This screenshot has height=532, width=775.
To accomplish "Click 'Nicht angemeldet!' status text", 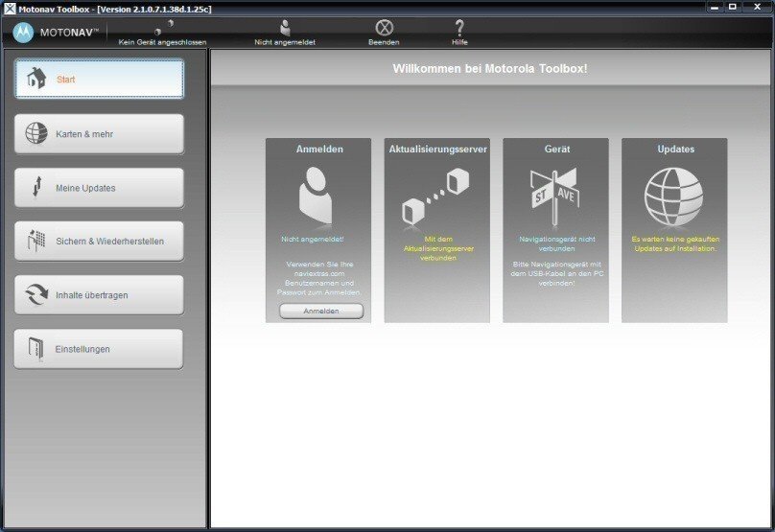I will coord(313,239).
